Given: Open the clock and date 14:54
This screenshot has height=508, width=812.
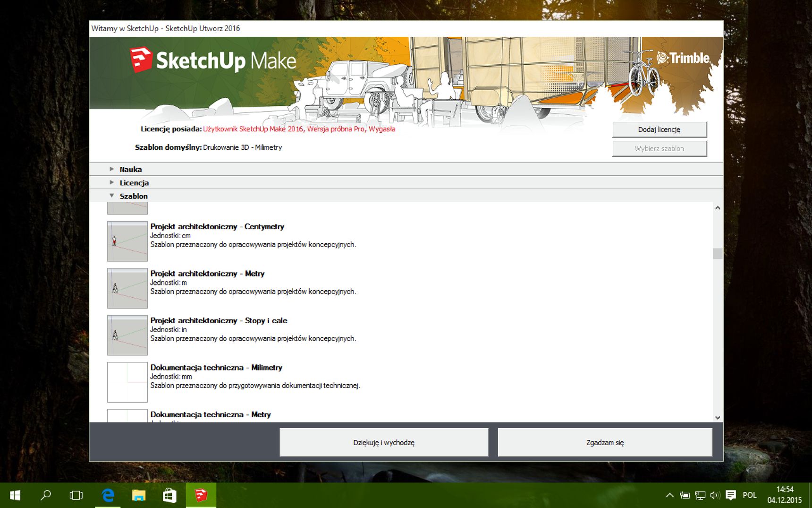Looking at the screenshot, I should tap(785, 495).
